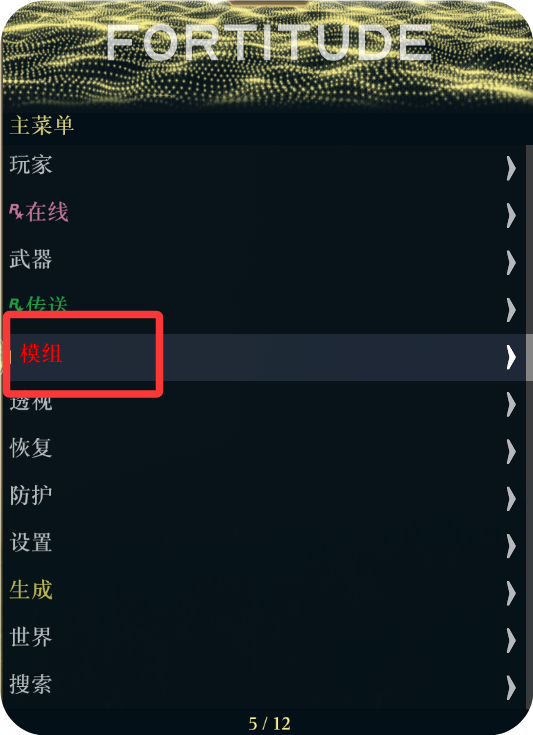Click the 设置 row's right arrow
533x735 pixels.
tap(511, 546)
